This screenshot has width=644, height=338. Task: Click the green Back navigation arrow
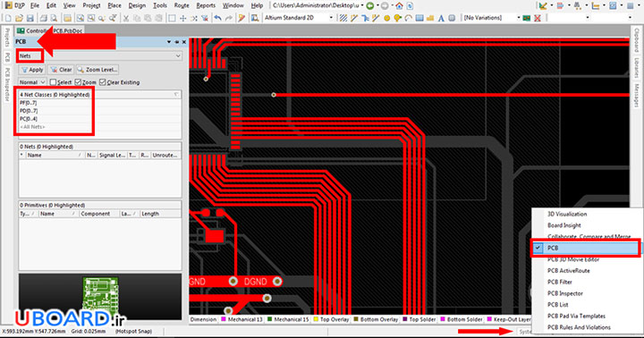pos(370,5)
